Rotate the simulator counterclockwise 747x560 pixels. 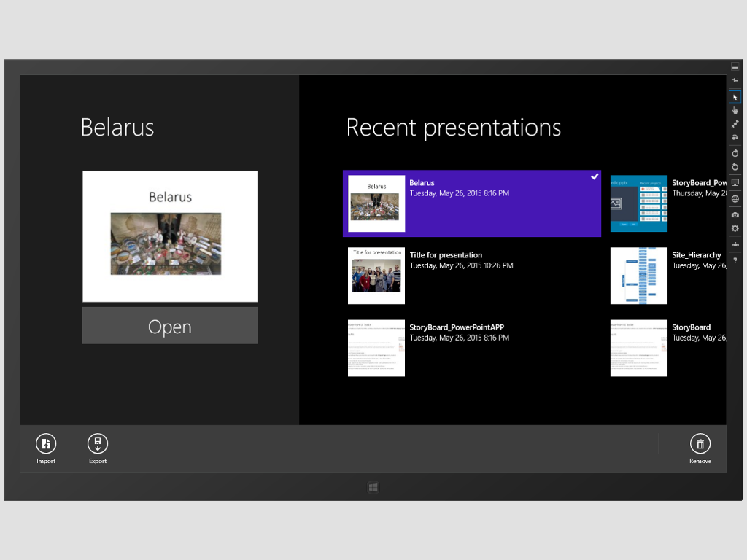[x=735, y=167]
